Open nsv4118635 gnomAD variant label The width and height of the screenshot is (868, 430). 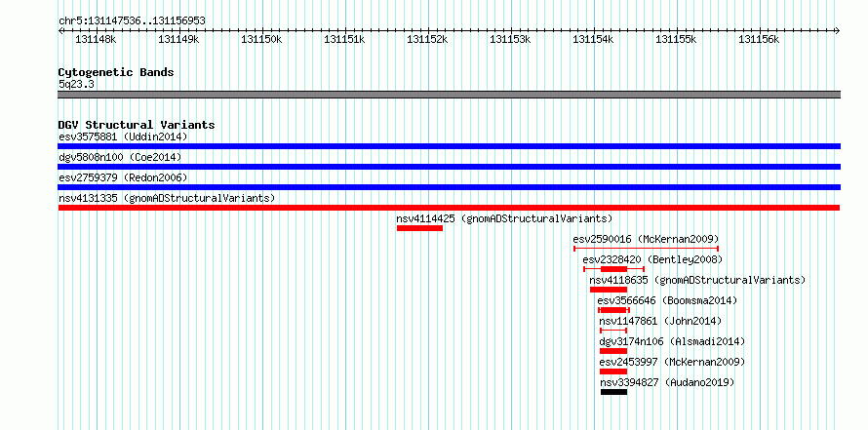click(697, 280)
